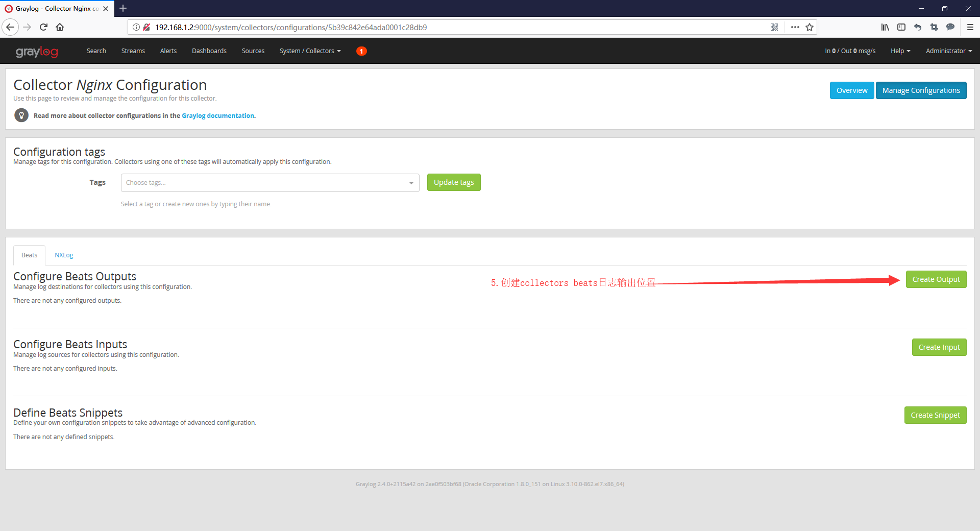
Task: Show site information icon in address bar
Action: (x=136, y=27)
